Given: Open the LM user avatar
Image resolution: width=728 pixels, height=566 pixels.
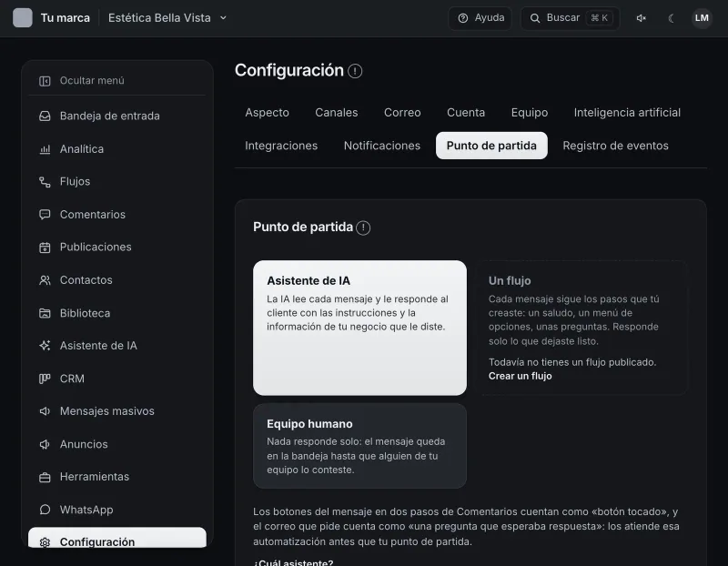Looking at the screenshot, I should (x=702, y=18).
